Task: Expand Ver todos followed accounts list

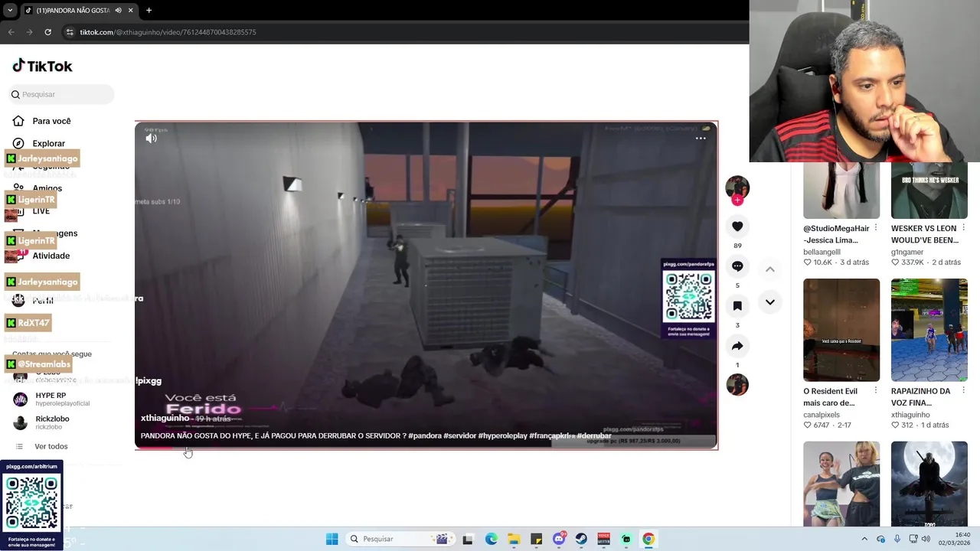Action: point(51,446)
